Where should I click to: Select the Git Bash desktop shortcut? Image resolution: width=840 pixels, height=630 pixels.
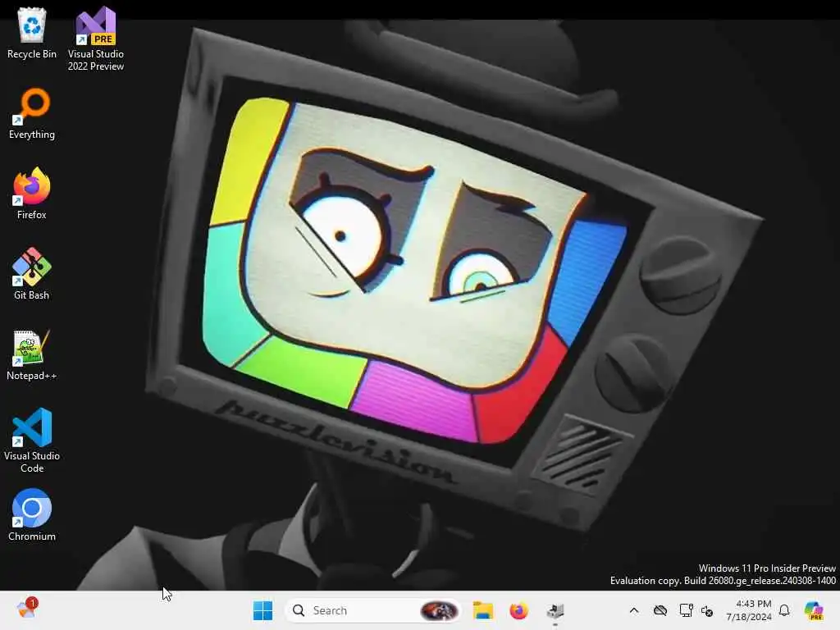(32, 274)
